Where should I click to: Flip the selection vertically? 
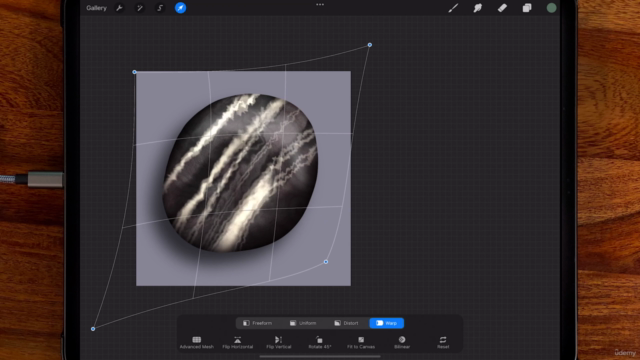(x=279, y=342)
